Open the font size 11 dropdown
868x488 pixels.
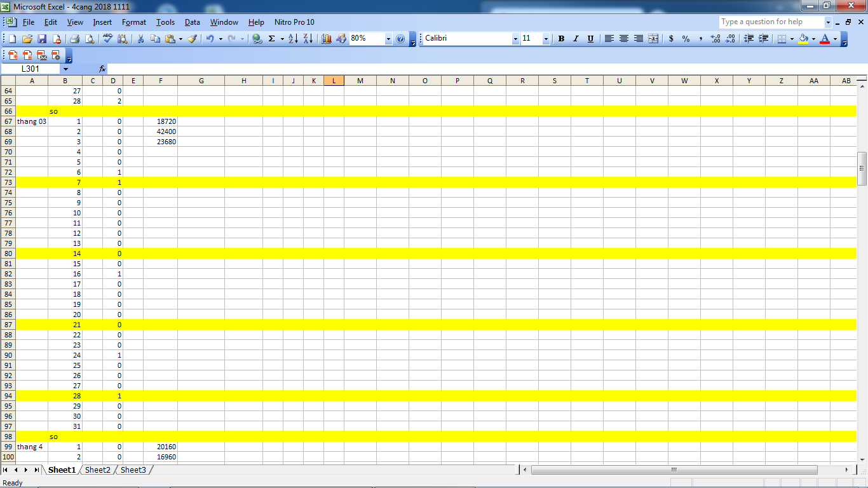pos(546,39)
